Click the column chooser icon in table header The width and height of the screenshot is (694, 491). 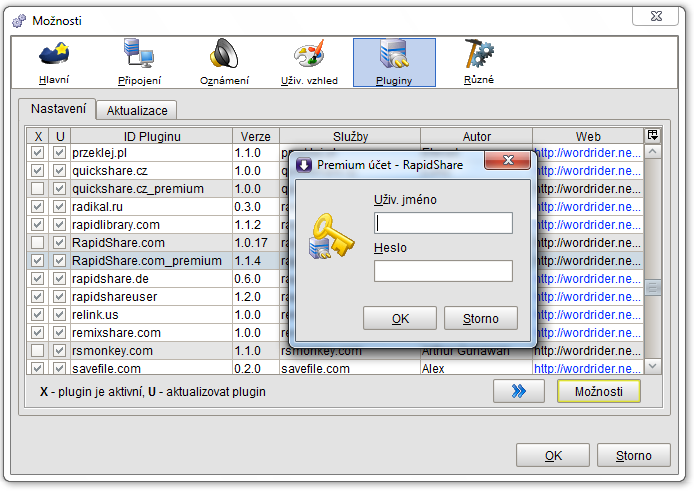[653, 135]
